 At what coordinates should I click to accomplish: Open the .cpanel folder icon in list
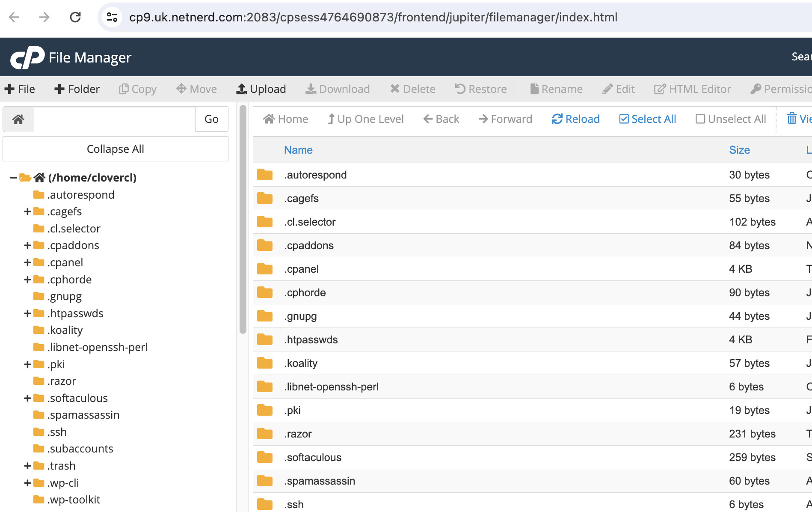click(x=265, y=269)
